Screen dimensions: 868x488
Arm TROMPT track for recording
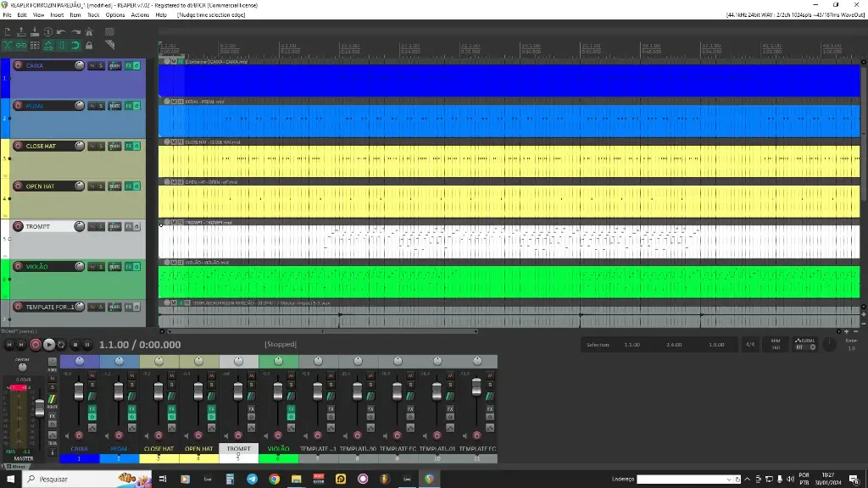[x=19, y=226]
